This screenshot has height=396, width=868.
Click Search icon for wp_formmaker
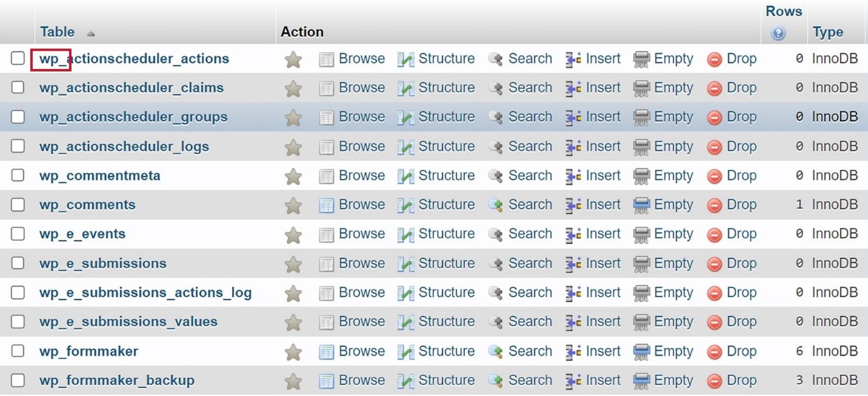click(x=495, y=352)
